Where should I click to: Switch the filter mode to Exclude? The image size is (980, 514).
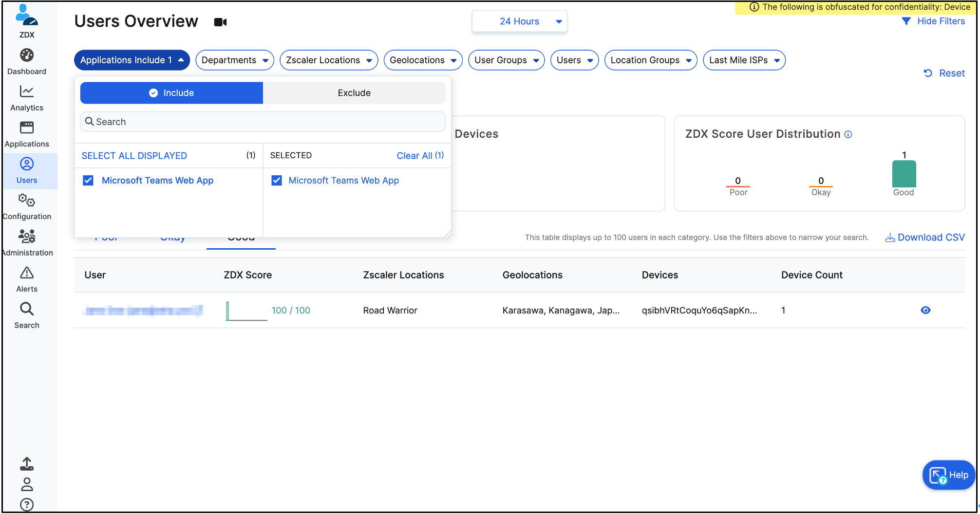[x=354, y=93]
